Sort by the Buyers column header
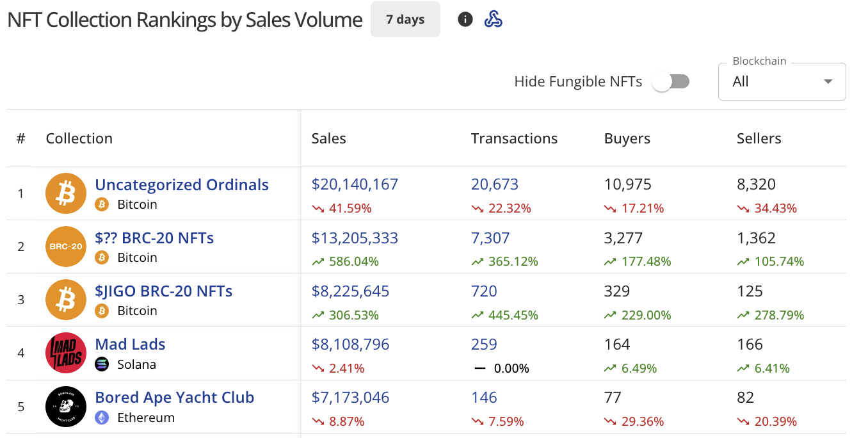 click(627, 138)
